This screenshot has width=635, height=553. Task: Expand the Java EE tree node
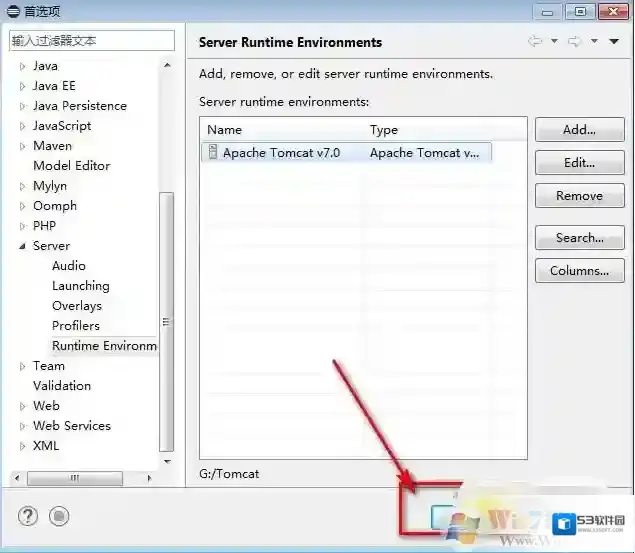click(x=22, y=86)
